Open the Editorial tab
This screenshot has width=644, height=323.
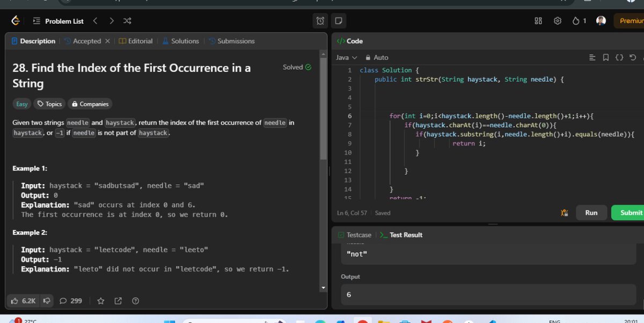136,41
